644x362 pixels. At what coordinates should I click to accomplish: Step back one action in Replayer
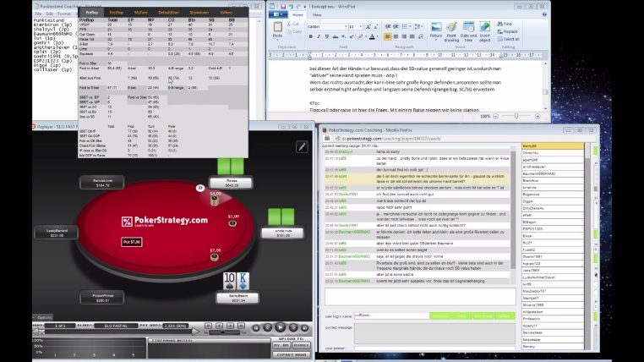267,327
